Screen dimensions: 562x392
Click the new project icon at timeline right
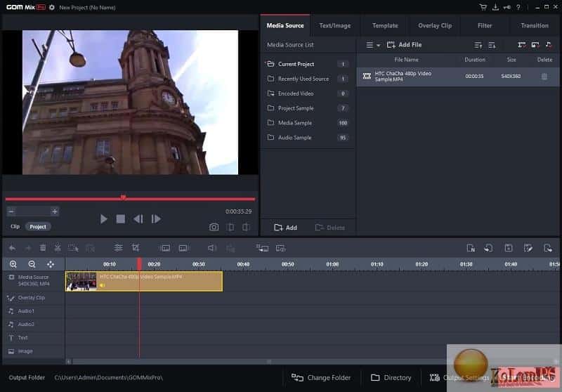click(471, 248)
